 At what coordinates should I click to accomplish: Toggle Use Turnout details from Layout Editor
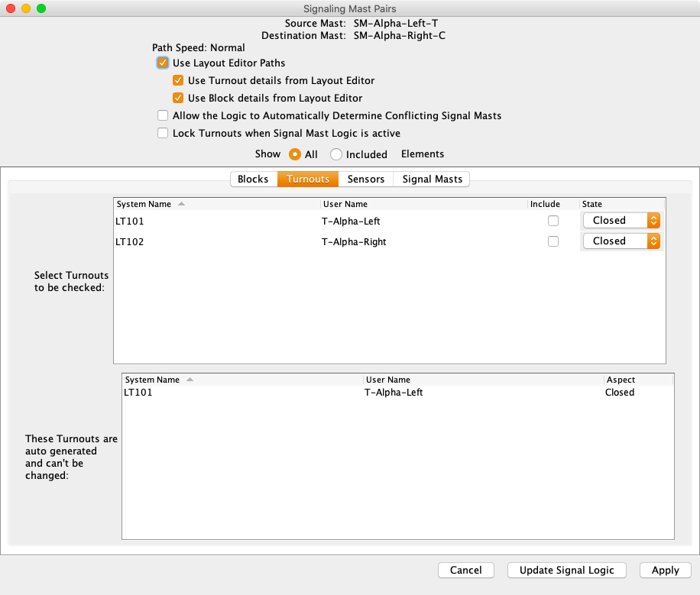coord(178,81)
